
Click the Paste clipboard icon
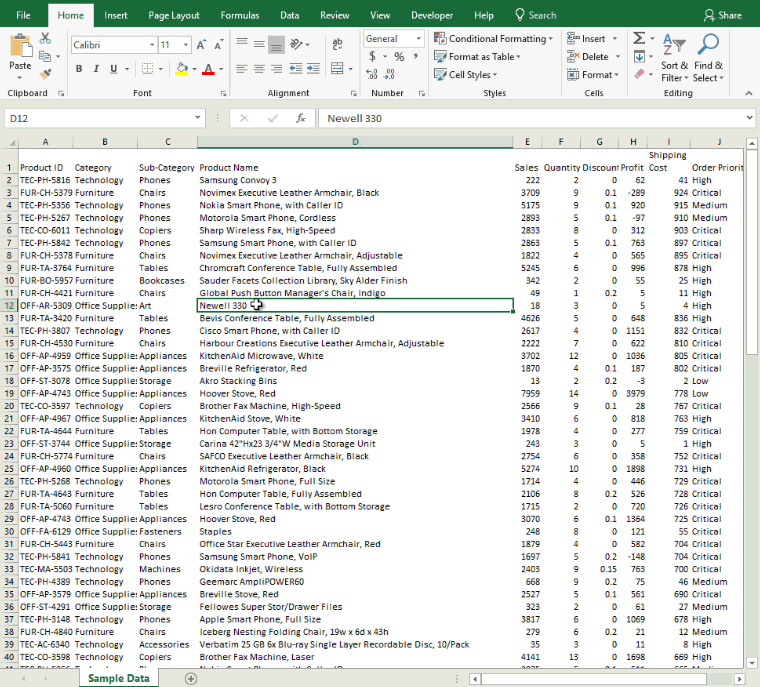tap(20, 47)
